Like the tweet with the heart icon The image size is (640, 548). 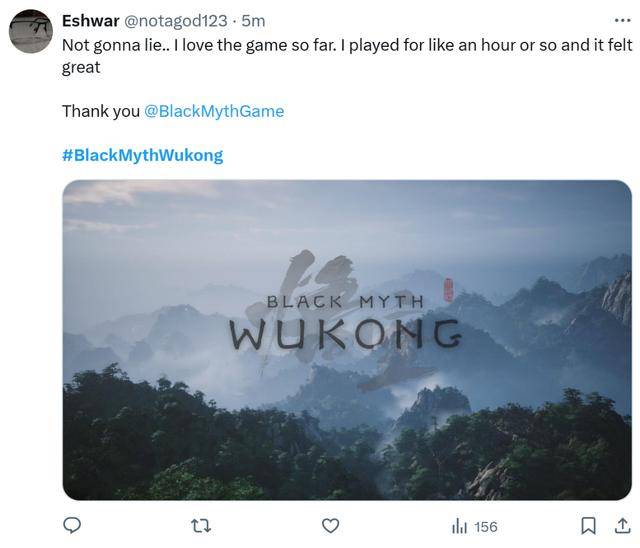point(330,526)
